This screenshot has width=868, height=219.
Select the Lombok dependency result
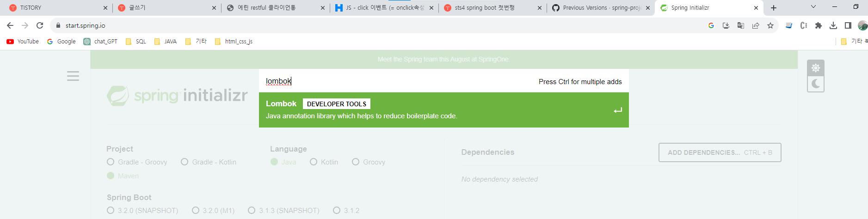click(x=443, y=110)
